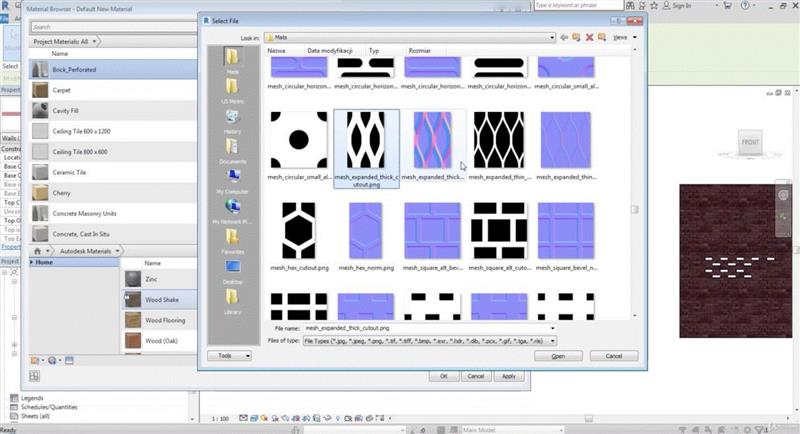
Task: Click the shopping cart icon in title bar
Action: 728,6
